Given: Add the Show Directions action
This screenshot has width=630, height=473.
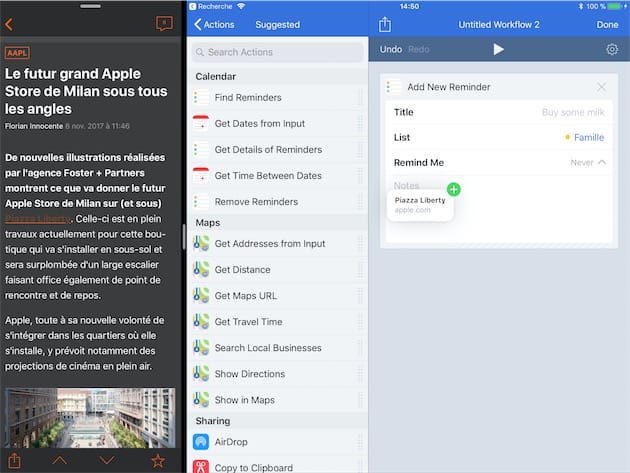Looking at the screenshot, I should [278, 374].
